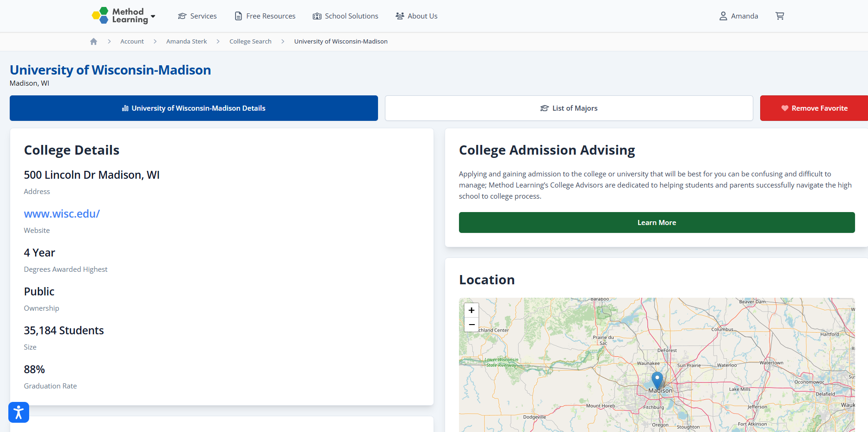Zoom out on the location map

pyautogui.click(x=471, y=325)
